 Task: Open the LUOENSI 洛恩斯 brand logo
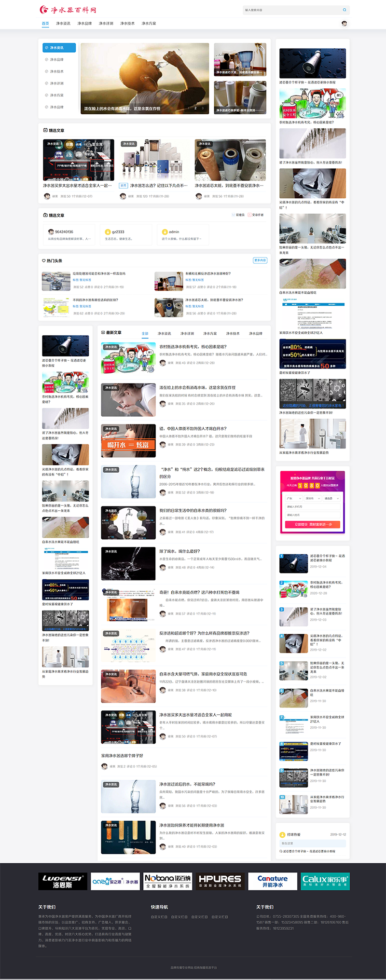[x=63, y=881]
